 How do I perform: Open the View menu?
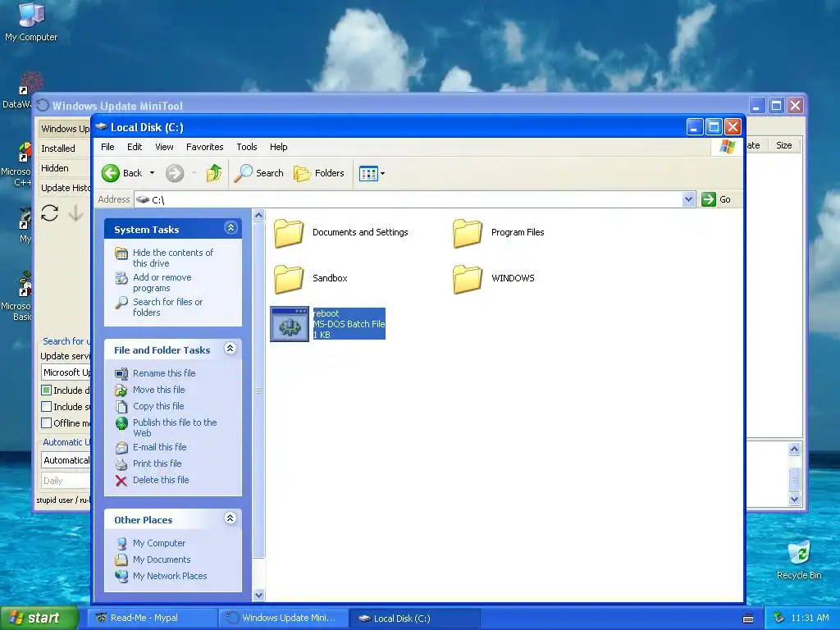click(x=164, y=147)
